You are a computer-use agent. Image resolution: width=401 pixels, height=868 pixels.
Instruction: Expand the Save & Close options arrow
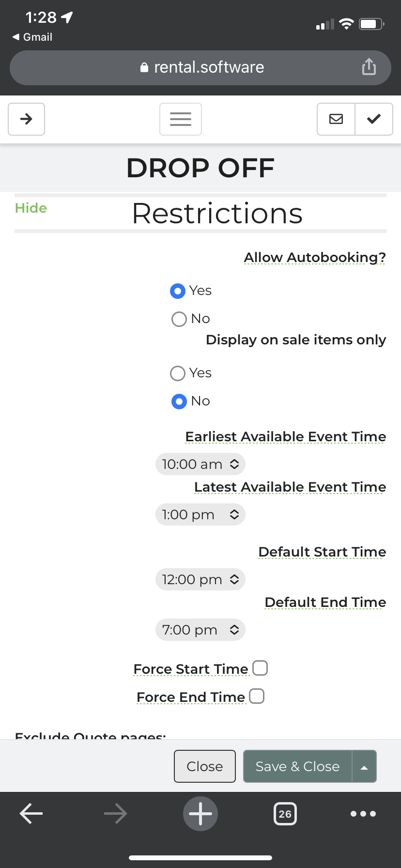[x=364, y=767]
